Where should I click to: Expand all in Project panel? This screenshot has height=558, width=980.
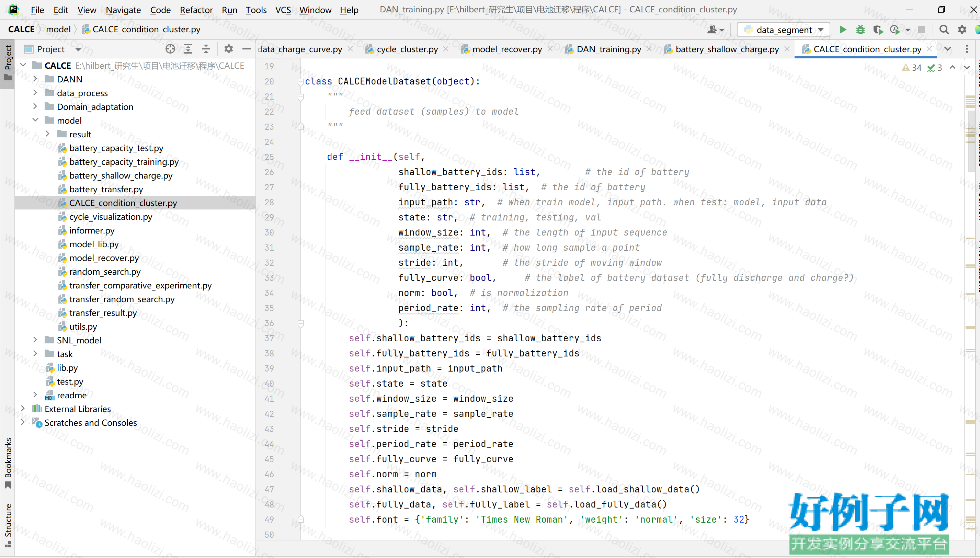click(x=188, y=49)
